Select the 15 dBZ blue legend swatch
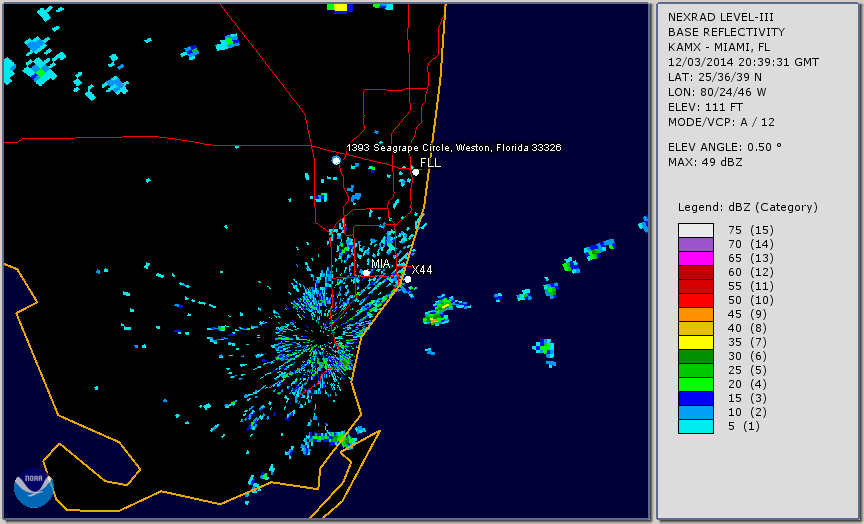The height and width of the screenshot is (524, 864). [696, 398]
